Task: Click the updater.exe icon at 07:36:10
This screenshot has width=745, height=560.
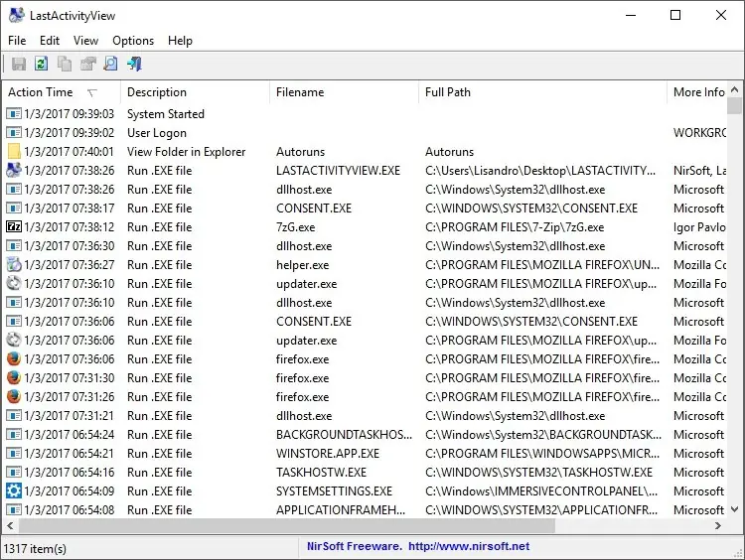Action: coord(14,284)
